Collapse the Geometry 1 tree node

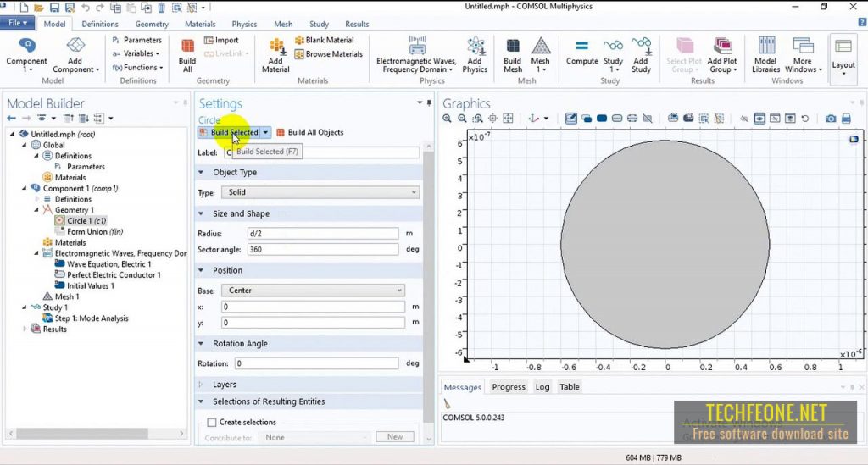tap(36, 210)
